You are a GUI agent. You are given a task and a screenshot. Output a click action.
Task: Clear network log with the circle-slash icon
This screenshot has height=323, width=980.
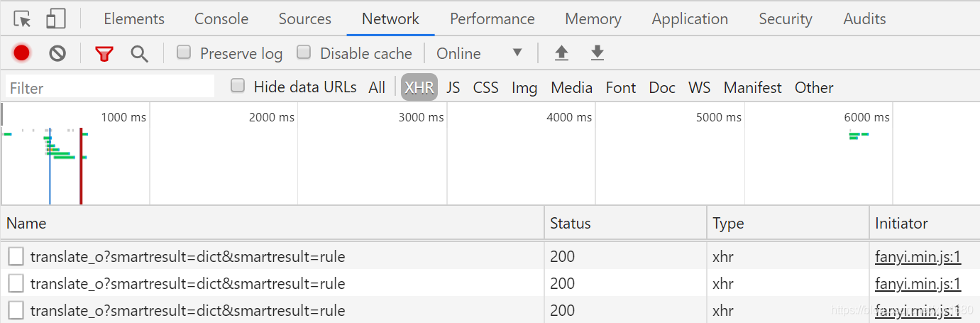57,53
